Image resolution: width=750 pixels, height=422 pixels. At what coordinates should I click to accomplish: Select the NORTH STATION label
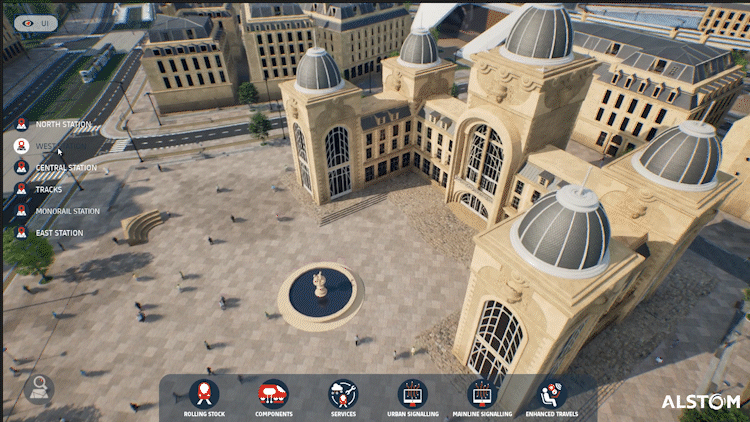(63, 124)
